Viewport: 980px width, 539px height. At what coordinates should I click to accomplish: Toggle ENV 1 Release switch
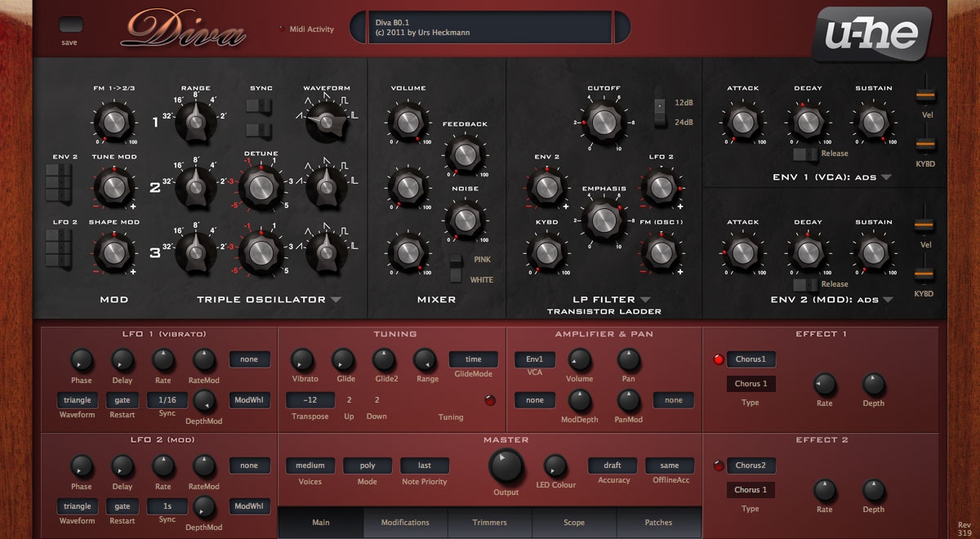coord(806,153)
